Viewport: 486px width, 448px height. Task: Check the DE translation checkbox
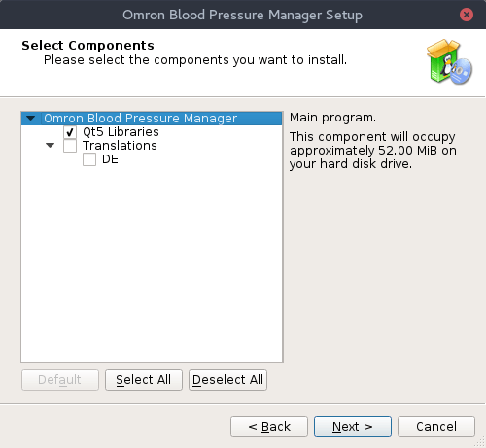(89, 159)
